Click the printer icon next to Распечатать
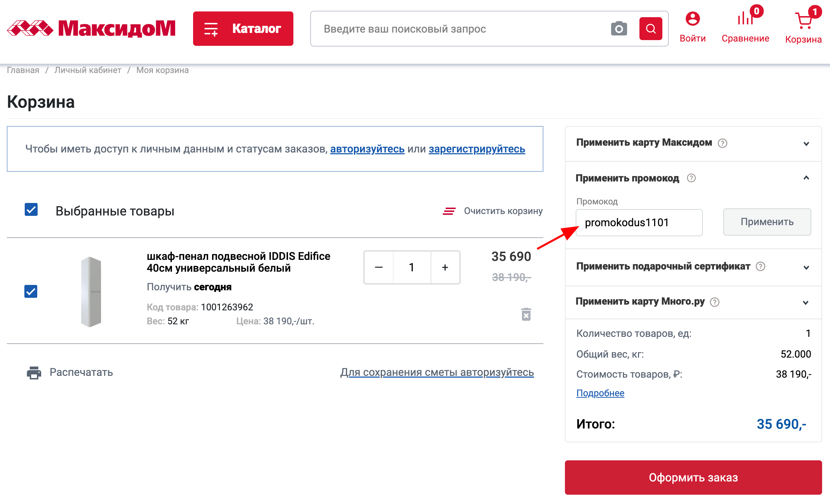This screenshot has width=830, height=504. 33,372
